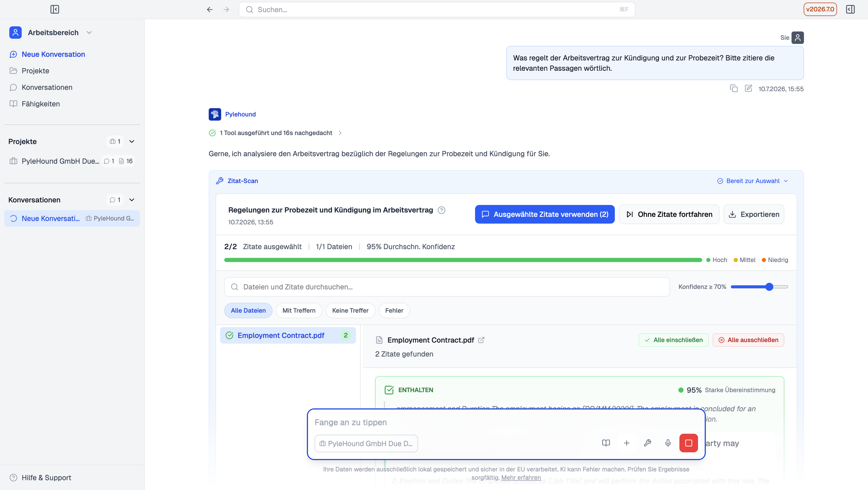Toggle the ENTHALTEN checkbox on the quote
Image resolution: width=868 pixels, height=490 pixels.
point(389,390)
